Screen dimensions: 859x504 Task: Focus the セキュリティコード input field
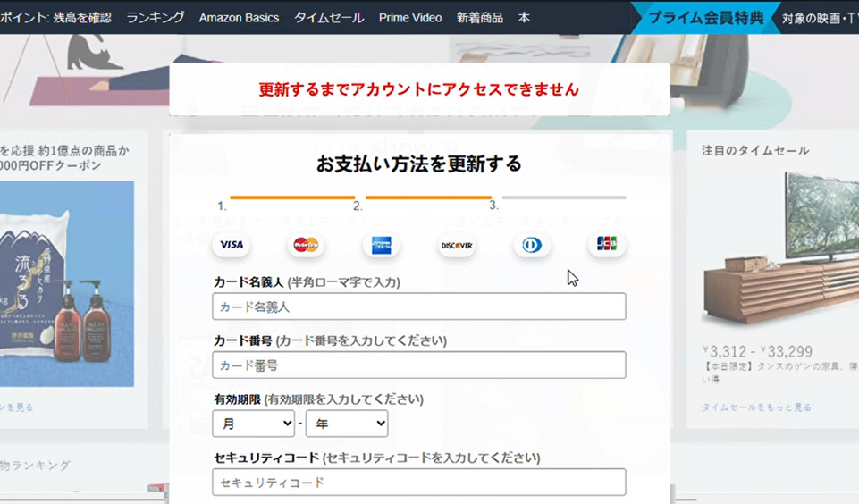coord(419,482)
